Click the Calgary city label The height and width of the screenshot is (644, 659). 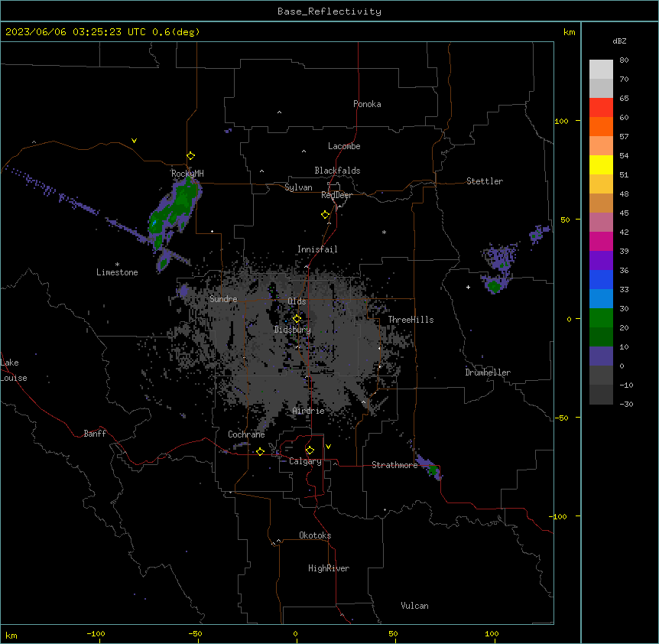(305, 461)
